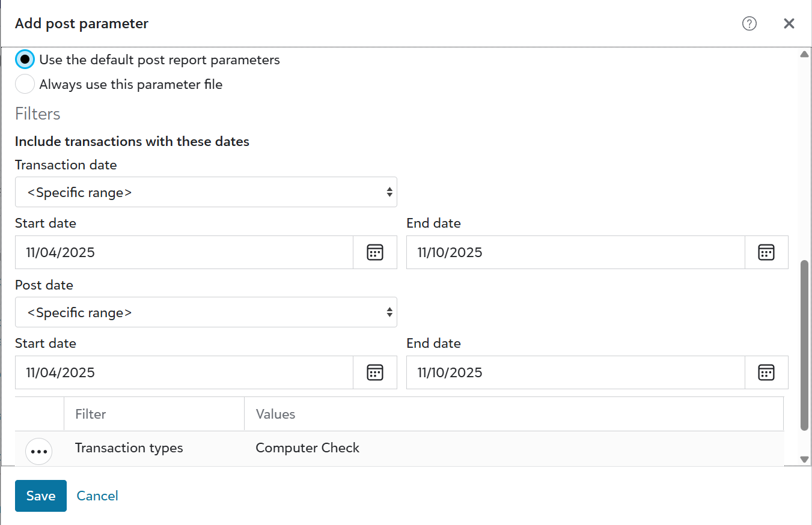Click the Transaction date Start date field
This screenshot has width=812, height=525.
184,252
